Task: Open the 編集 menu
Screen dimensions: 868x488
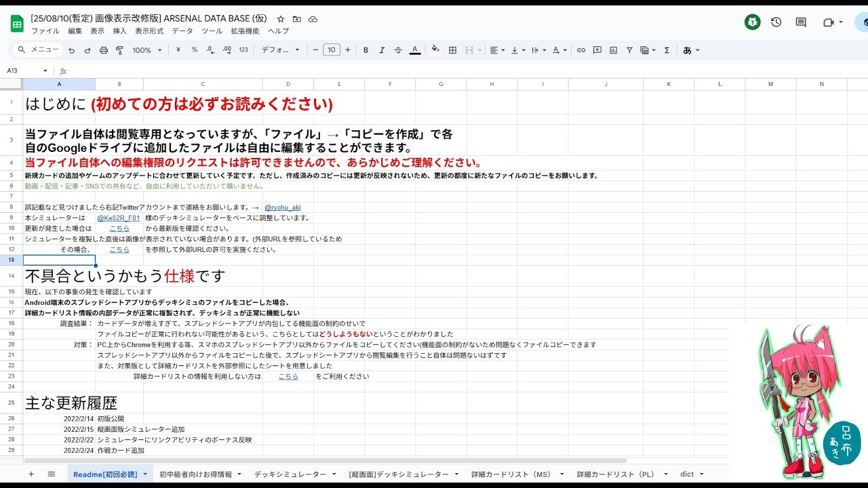Action: click(x=75, y=31)
